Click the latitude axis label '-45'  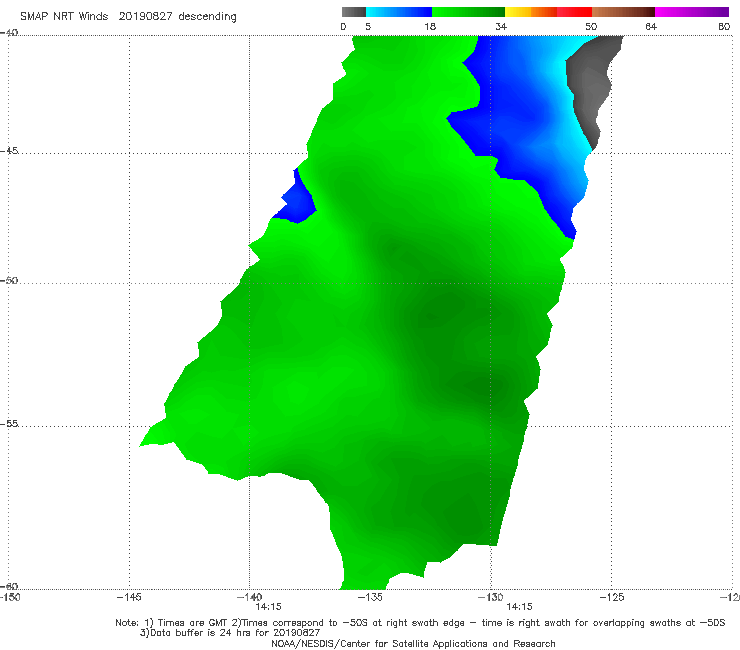pyautogui.click(x=9, y=151)
